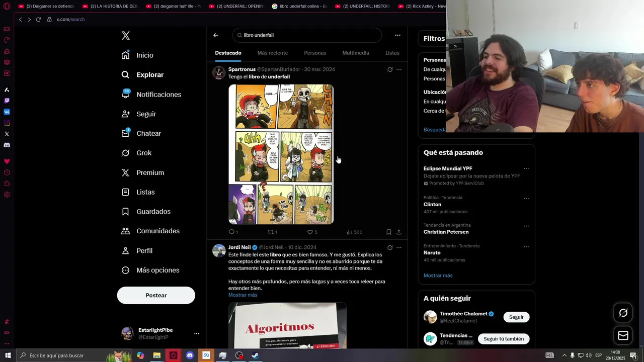Open Listas in X sidebar
This screenshot has height=362, width=644.
click(x=138, y=192)
